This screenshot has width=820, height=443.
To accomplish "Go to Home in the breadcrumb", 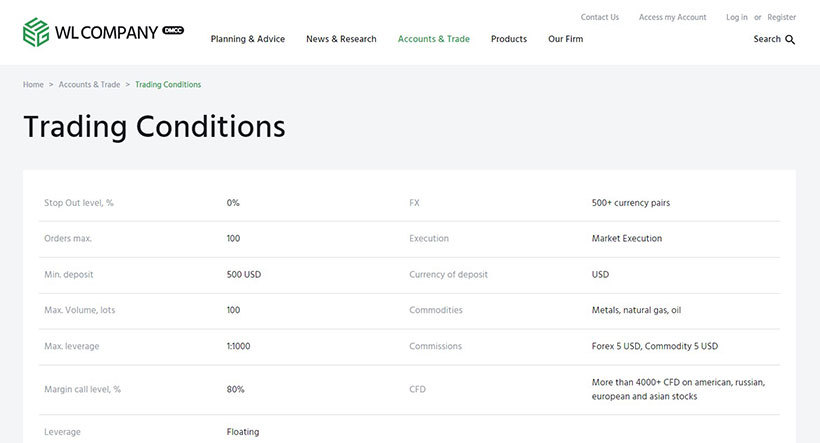I will (x=33, y=85).
